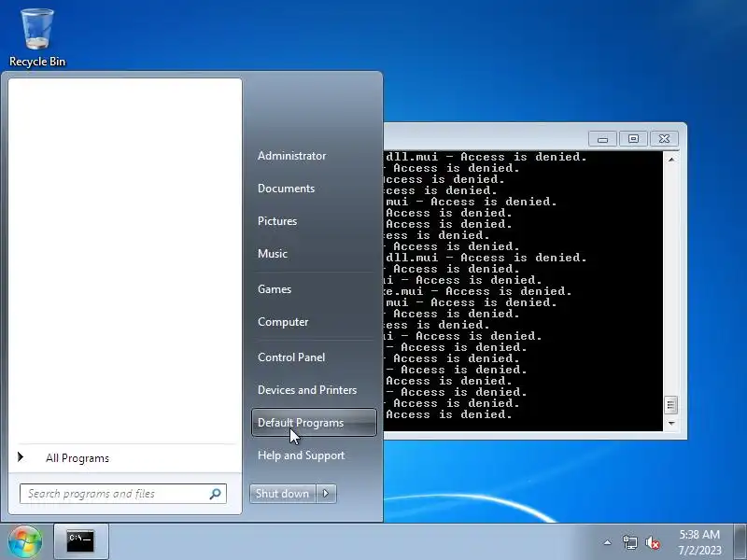Open Documents from Start menu
Image resolution: width=747 pixels, height=560 pixels.
pyautogui.click(x=287, y=189)
